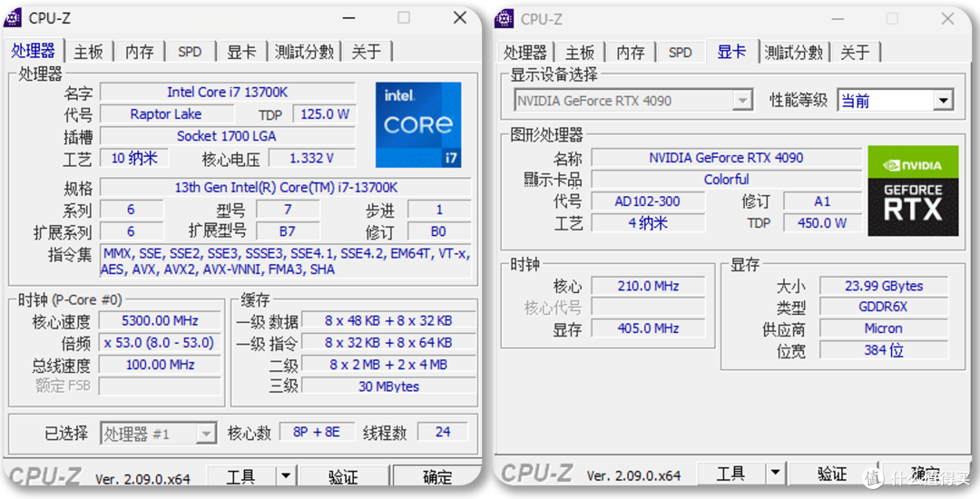Click the 4 纳米 GPU process value
Image resolution: width=980 pixels, height=499 pixels.
pyautogui.click(x=648, y=223)
